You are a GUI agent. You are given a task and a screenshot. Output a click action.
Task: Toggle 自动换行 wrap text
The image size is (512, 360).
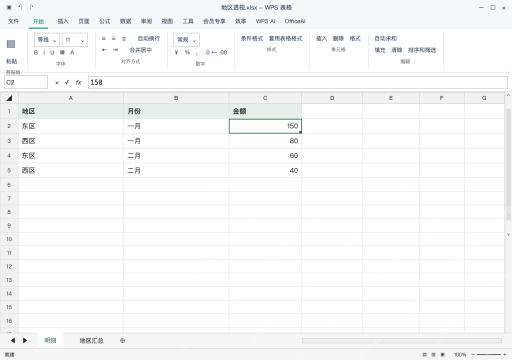coord(149,39)
